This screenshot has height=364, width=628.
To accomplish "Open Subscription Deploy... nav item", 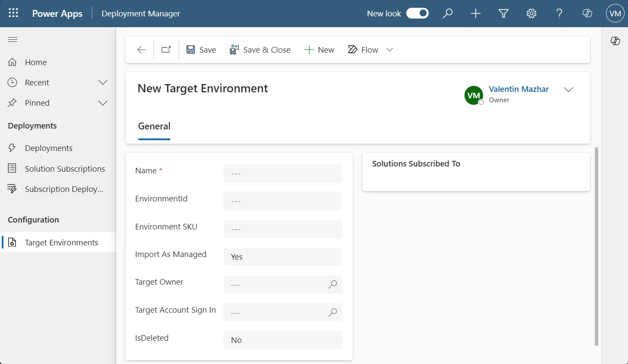I will point(58,189).
